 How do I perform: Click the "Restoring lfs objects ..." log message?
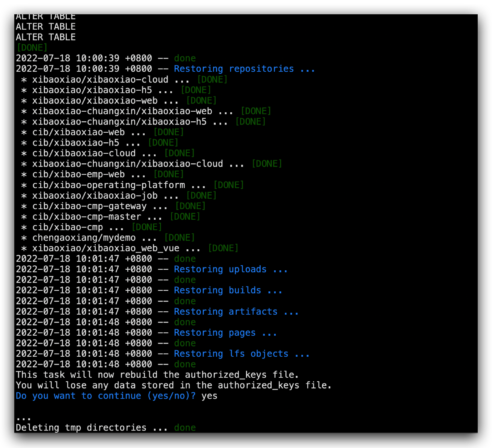242,354
